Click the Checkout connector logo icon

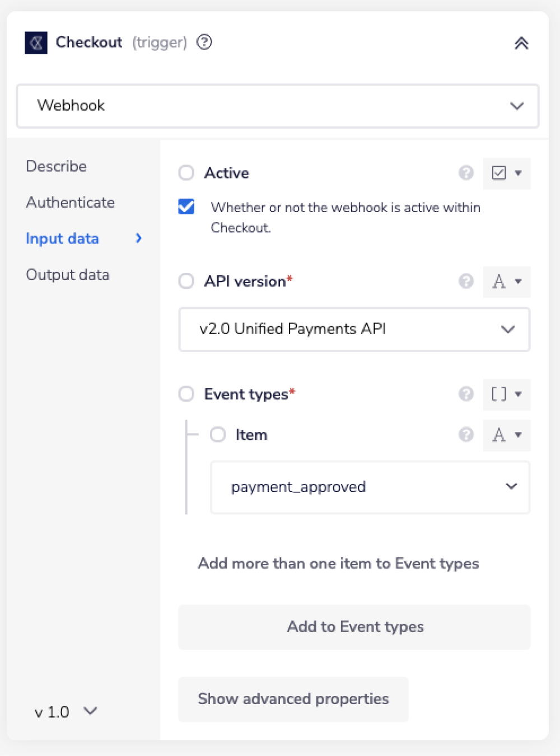coord(36,43)
